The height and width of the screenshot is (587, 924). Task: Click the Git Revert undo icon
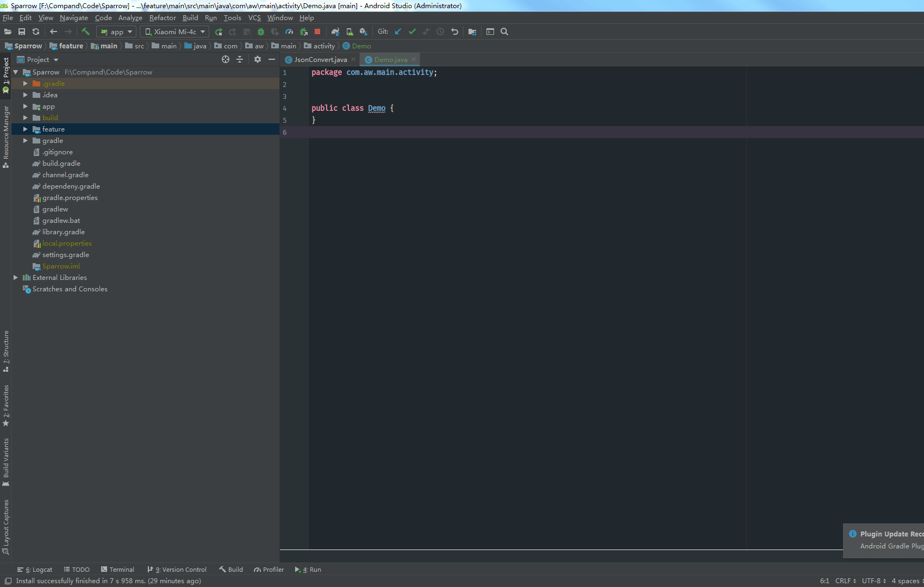[454, 32]
